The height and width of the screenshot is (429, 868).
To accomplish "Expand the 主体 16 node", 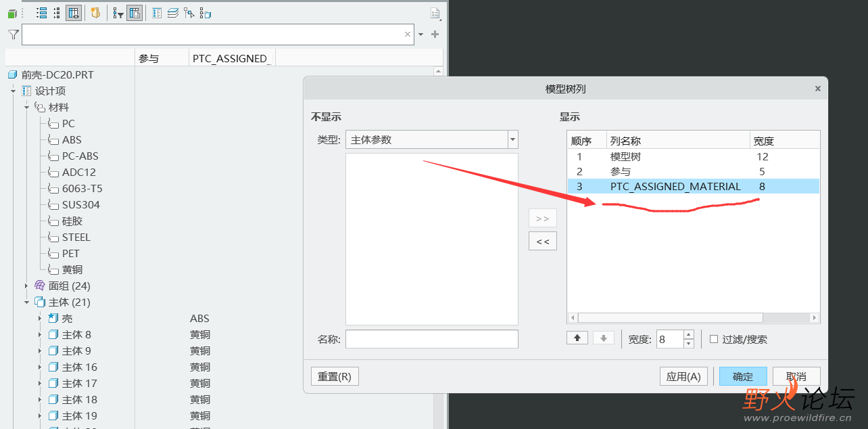I will pyautogui.click(x=40, y=367).
